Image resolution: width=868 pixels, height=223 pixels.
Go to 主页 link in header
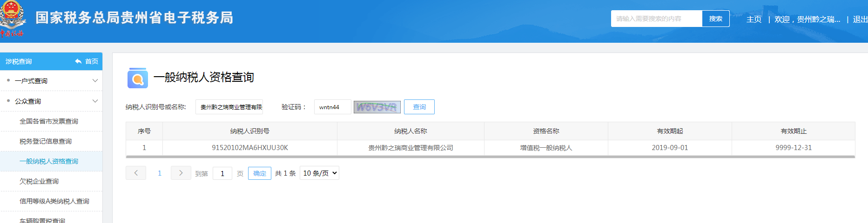(754, 19)
